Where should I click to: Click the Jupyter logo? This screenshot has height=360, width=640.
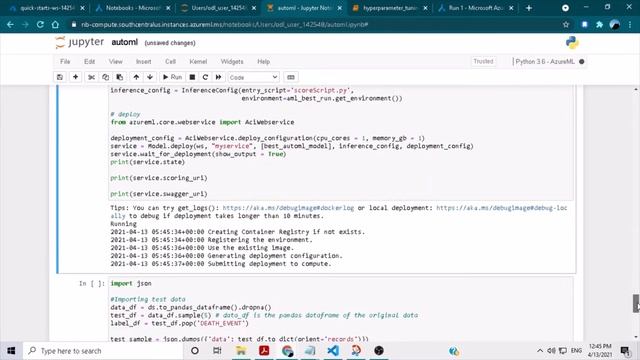[80, 42]
